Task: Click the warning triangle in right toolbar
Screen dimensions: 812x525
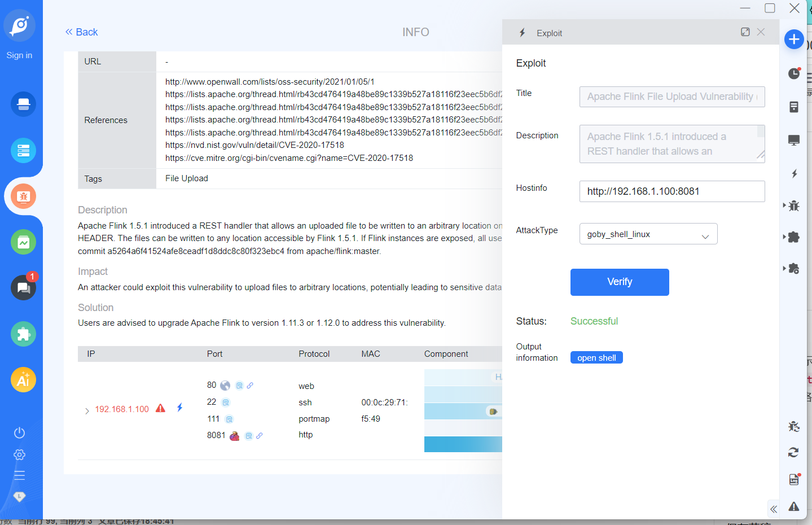Action: [x=794, y=506]
